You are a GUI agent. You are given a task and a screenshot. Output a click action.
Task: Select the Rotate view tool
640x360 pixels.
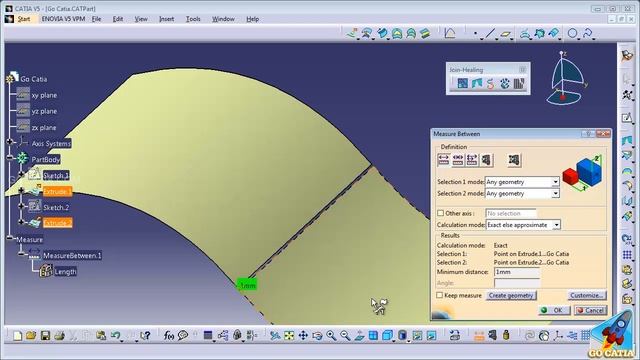tap(317, 336)
